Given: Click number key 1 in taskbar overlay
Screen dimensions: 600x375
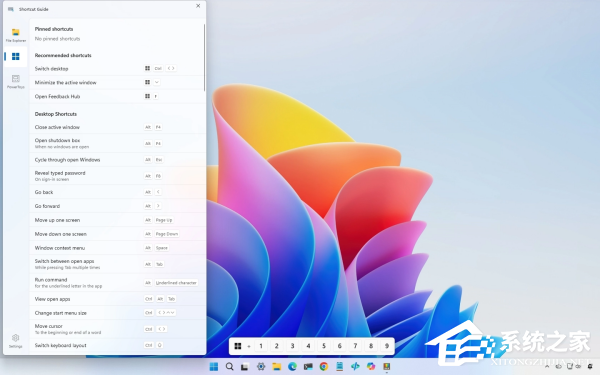Looking at the screenshot, I should click(261, 346).
